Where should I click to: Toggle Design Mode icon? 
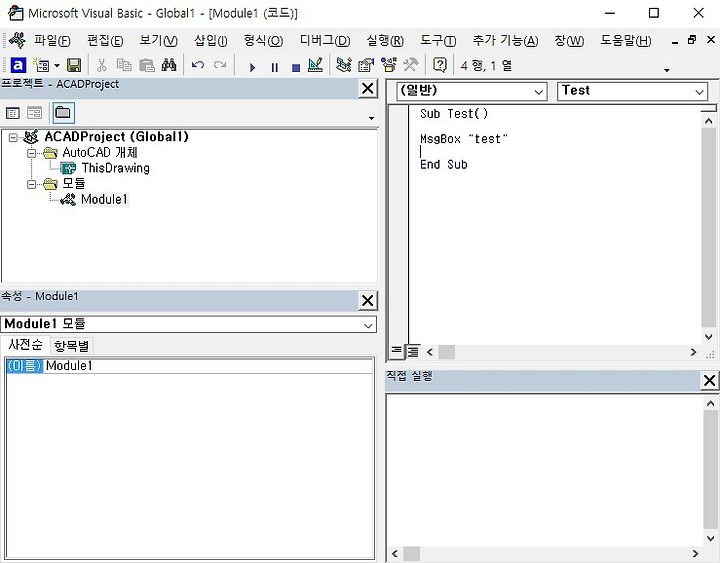[316, 66]
